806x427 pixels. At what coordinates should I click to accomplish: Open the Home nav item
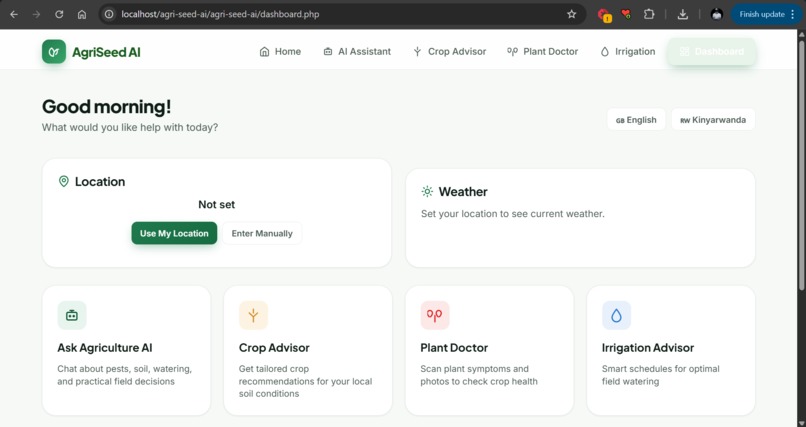click(280, 51)
